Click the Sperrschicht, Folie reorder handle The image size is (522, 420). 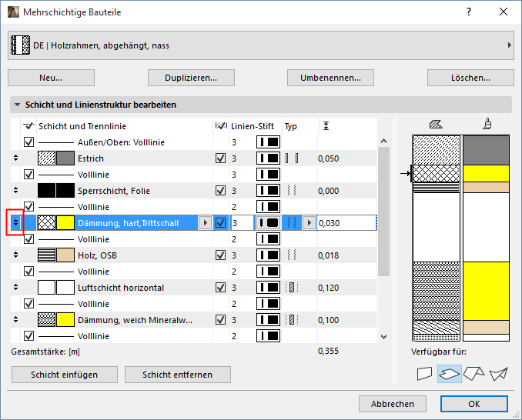(15, 191)
